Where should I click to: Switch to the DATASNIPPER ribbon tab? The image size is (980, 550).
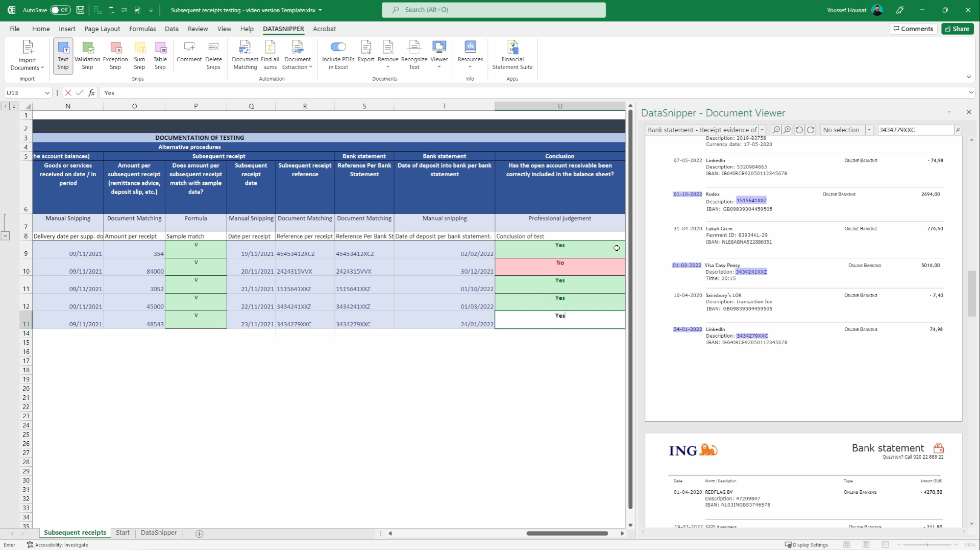point(283,29)
